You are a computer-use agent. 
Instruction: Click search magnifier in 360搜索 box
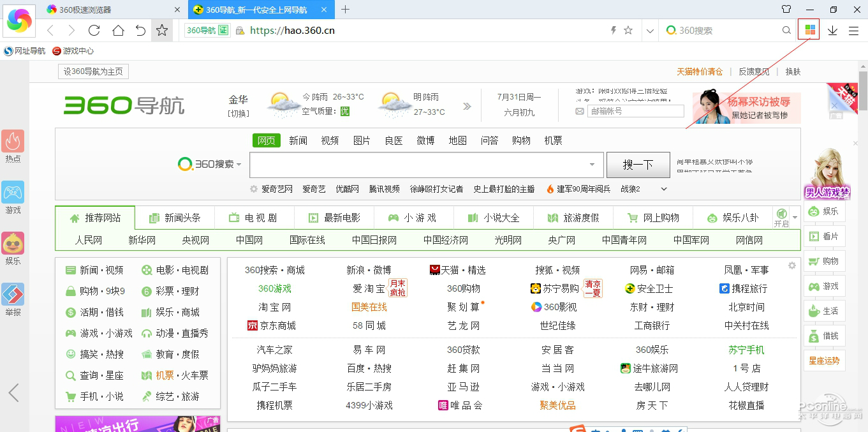(x=786, y=31)
